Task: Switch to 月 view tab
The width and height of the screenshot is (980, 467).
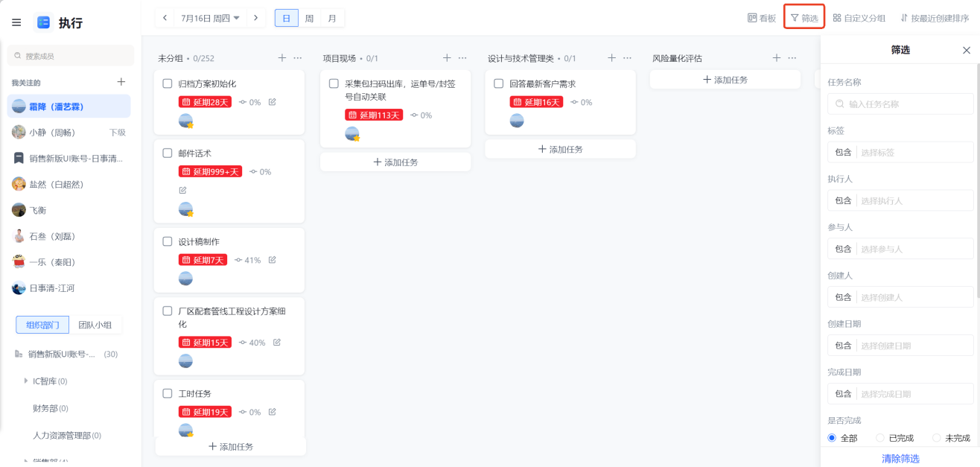Action: click(x=332, y=17)
